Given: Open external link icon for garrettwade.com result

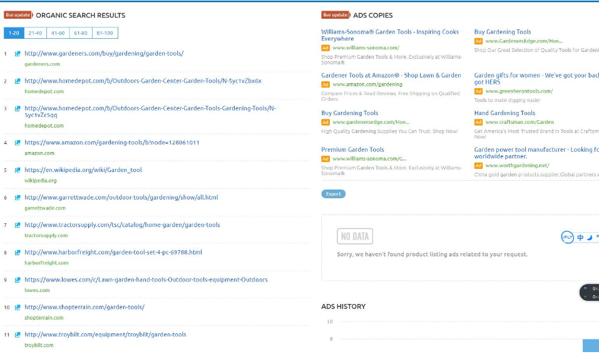Looking at the screenshot, I should tap(18, 198).
